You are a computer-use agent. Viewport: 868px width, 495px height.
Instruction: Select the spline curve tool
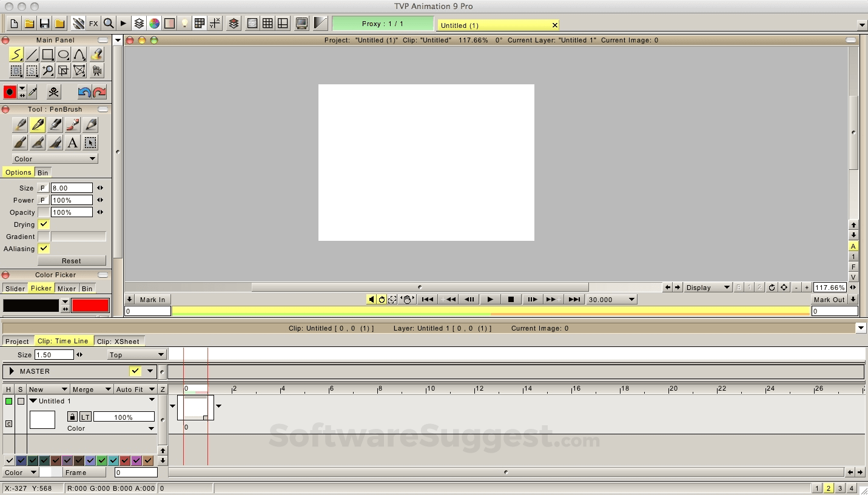(x=79, y=55)
